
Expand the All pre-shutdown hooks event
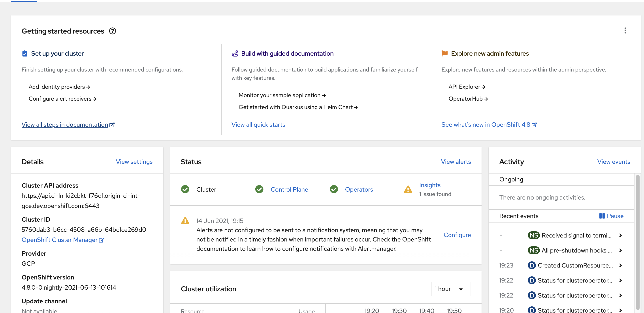pos(621,250)
